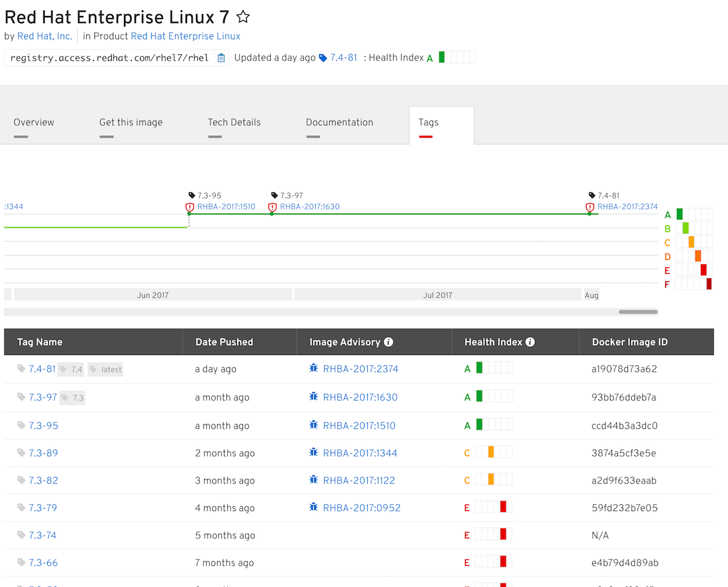
Task: Click the tag icon above 7.3-97 on the timeline
Action: click(x=275, y=195)
